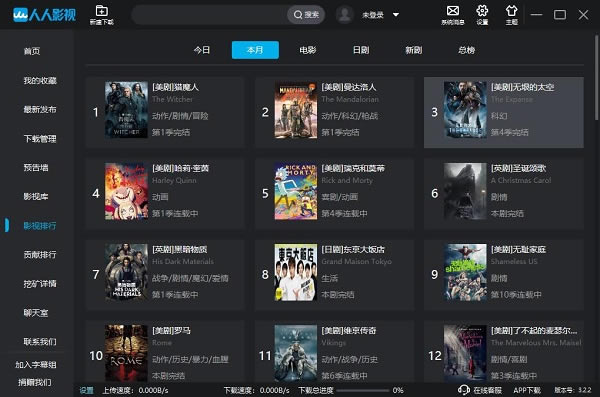Click title [美剧]猎魔人
This screenshot has height=397, width=600.
point(175,87)
